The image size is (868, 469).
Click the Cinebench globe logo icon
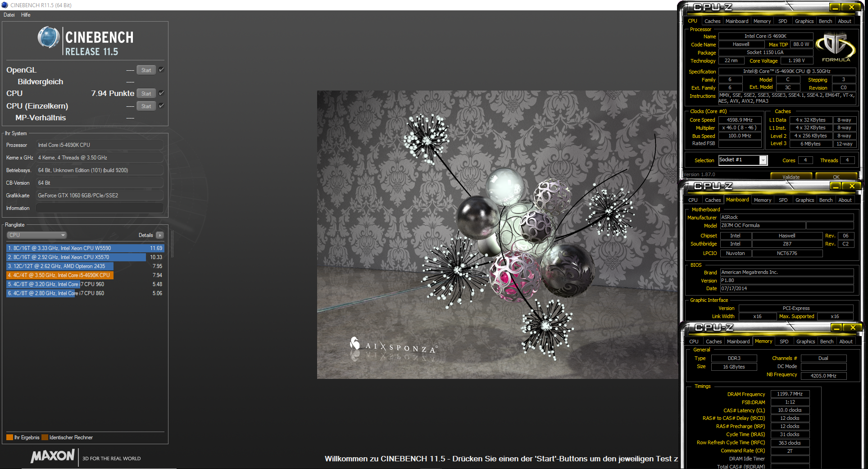coord(49,37)
